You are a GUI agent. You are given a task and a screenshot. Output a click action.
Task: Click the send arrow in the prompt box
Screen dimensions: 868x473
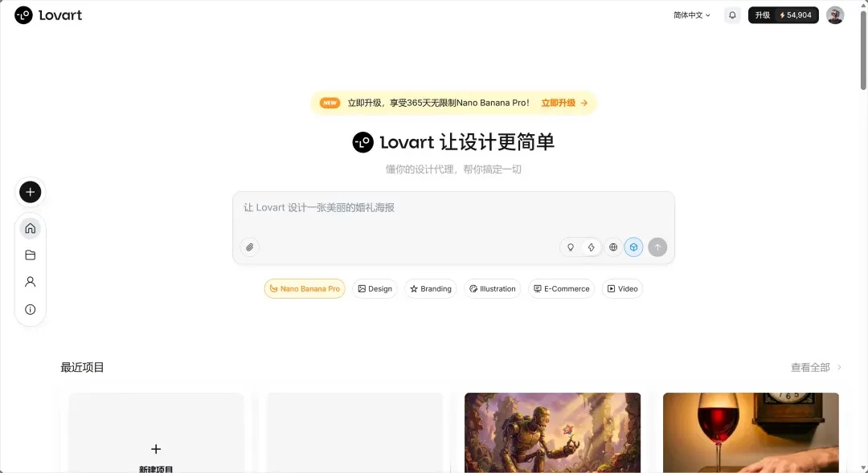point(657,247)
